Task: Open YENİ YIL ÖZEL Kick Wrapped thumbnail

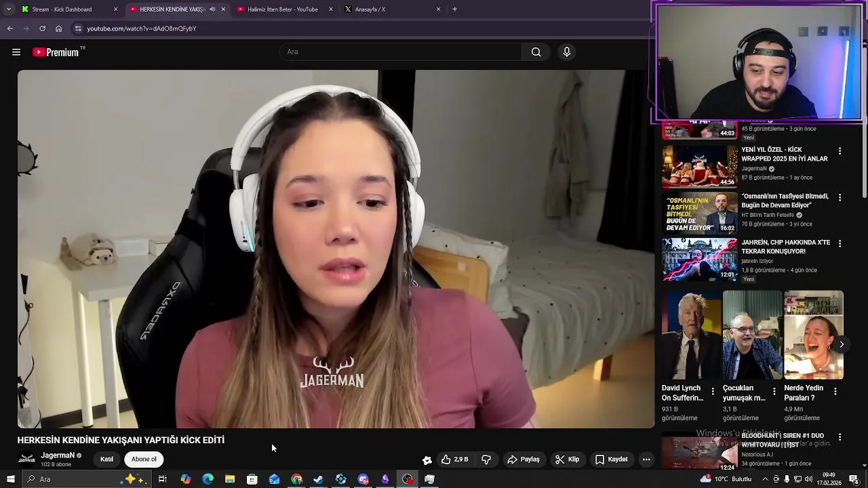Action: click(x=699, y=166)
